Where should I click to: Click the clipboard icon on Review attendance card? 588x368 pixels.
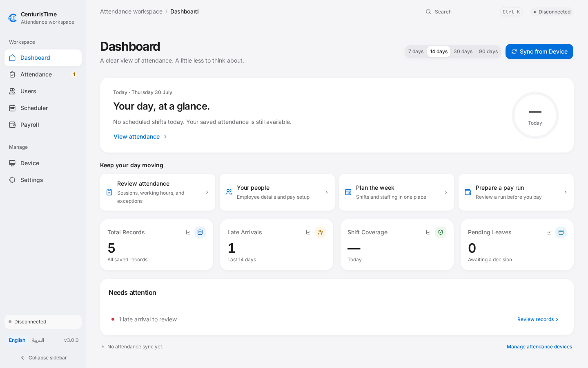109,192
